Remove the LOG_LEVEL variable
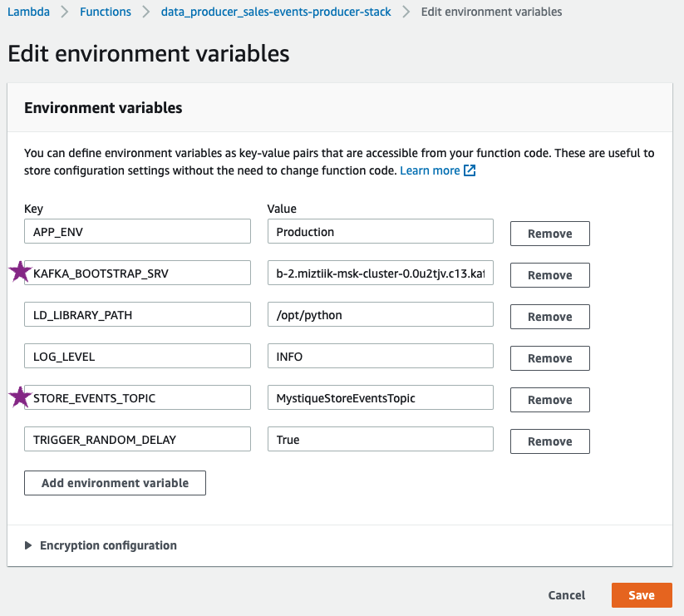The image size is (684, 616). click(x=549, y=358)
